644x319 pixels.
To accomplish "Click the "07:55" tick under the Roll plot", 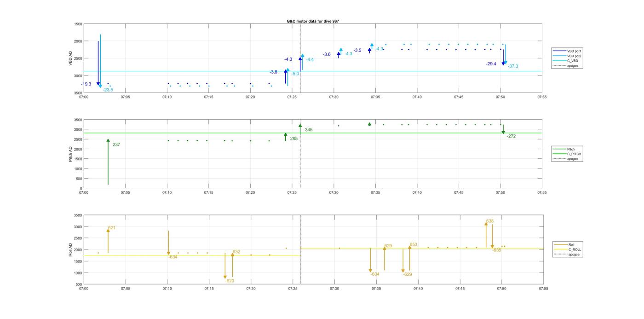I will (x=543, y=289).
